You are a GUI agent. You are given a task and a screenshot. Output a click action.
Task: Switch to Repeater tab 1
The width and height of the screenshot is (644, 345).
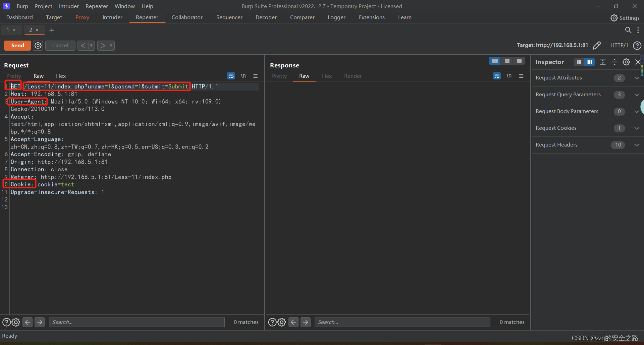pos(8,30)
